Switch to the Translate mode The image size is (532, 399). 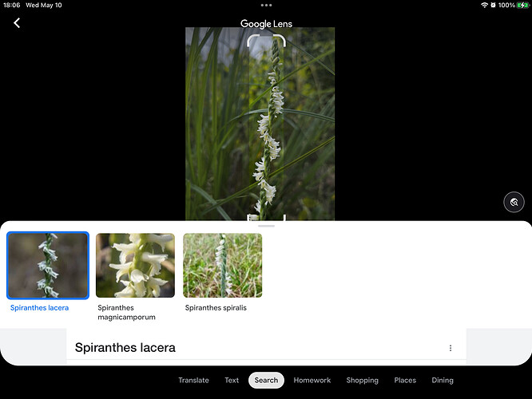point(193,381)
